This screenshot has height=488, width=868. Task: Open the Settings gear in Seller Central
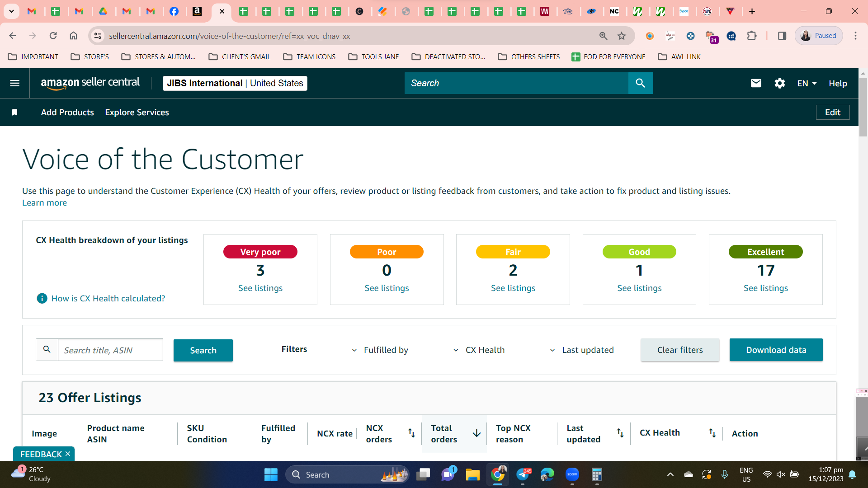coord(779,83)
